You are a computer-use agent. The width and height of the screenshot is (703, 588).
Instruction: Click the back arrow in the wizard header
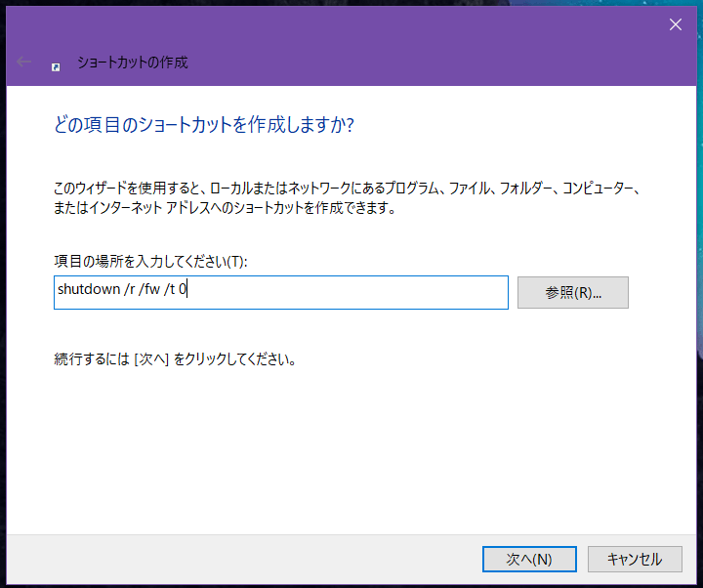[23, 62]
